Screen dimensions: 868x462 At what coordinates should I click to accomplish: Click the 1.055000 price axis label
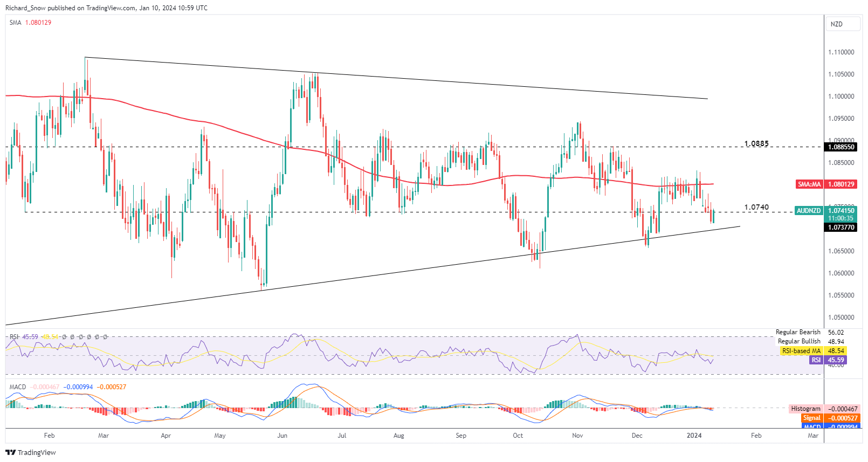pos(841,295)
